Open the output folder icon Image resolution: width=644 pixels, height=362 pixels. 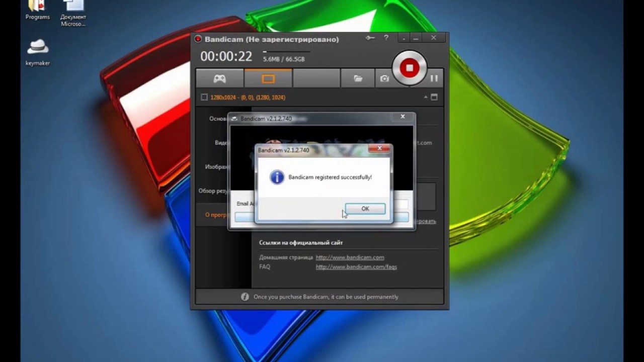(x=358, y=79)
